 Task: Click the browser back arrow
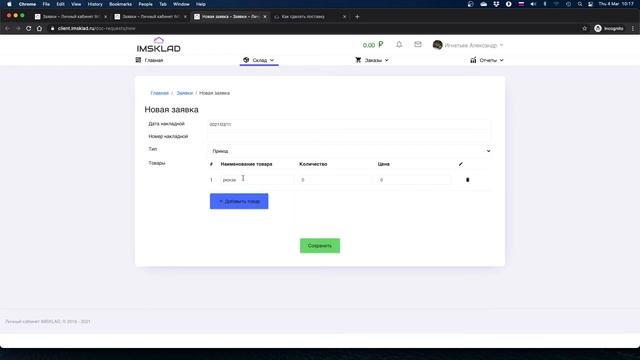click(7, 28)
